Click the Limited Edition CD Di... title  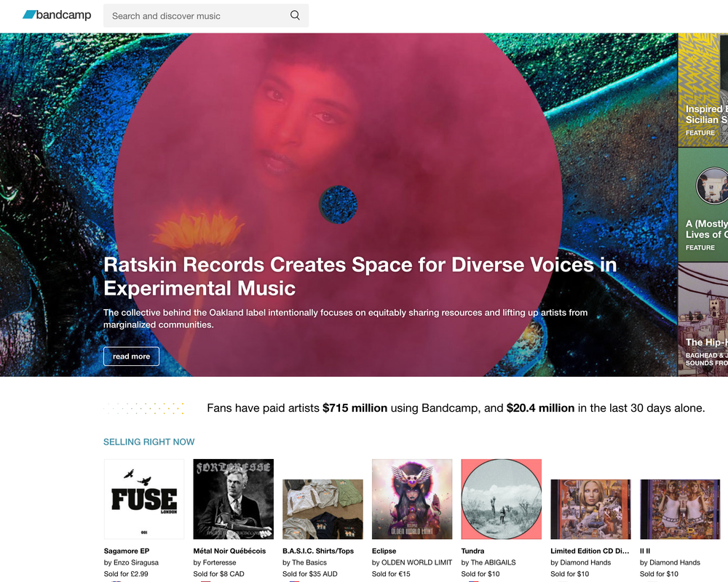[590, 551]
